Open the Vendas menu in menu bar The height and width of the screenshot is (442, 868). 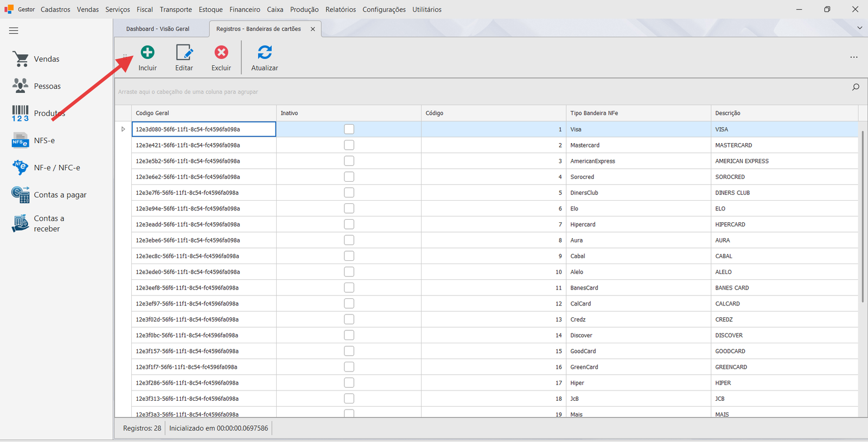88,9
